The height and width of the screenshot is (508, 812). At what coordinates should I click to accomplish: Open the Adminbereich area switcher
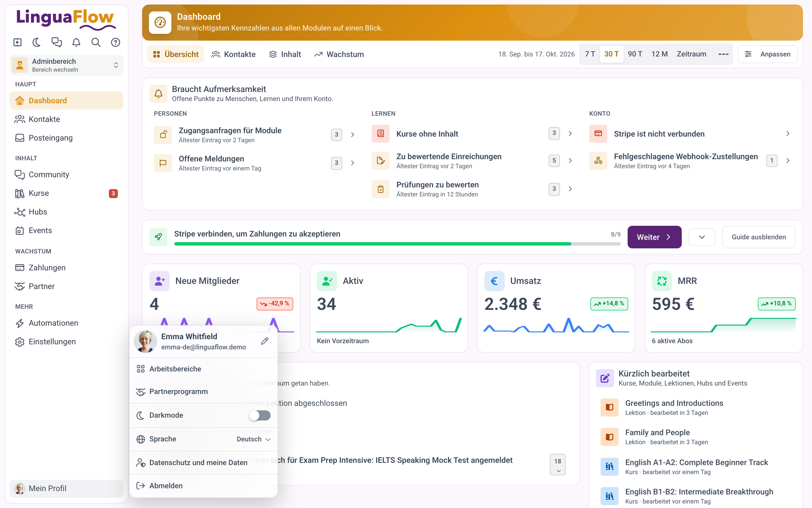(x=67, y=65)
